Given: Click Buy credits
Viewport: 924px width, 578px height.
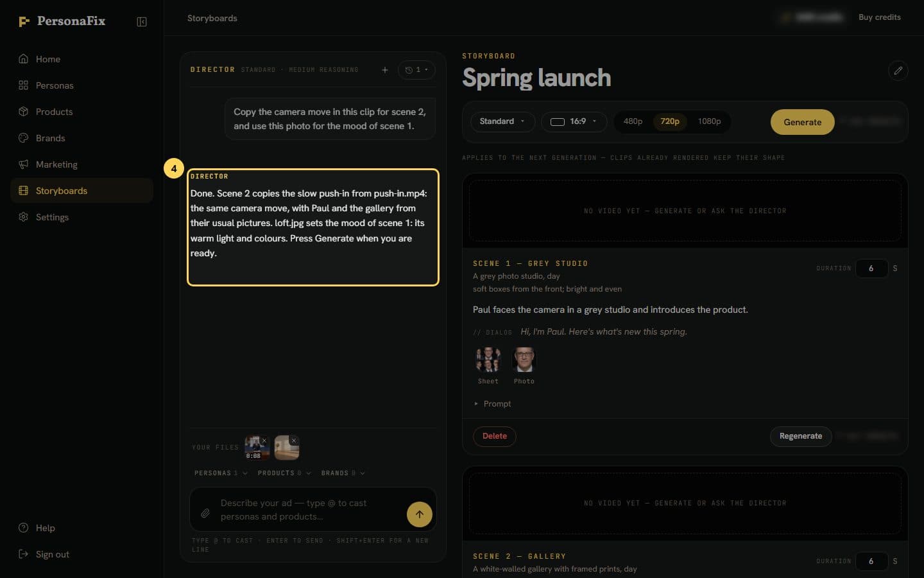Looking at the screenshot, I should (879, 17).
